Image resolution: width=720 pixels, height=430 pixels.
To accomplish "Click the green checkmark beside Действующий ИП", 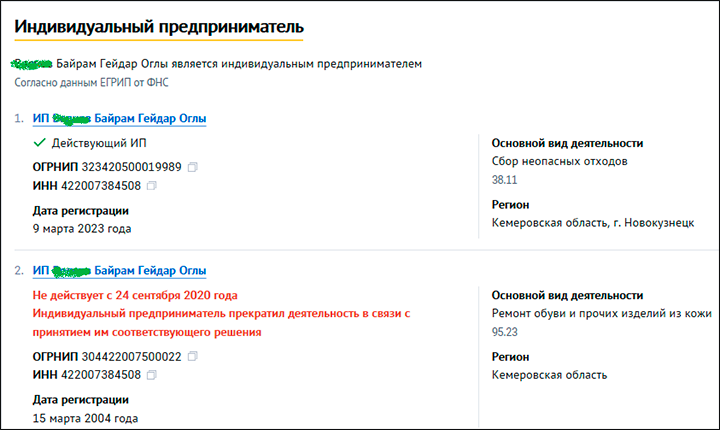I will click(39, 144).
